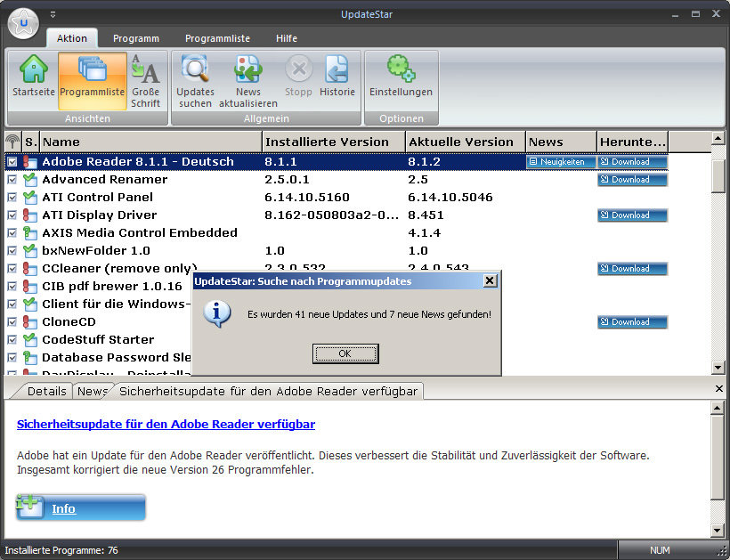Select the Details tab in lower panel

[x=46, y=391]
